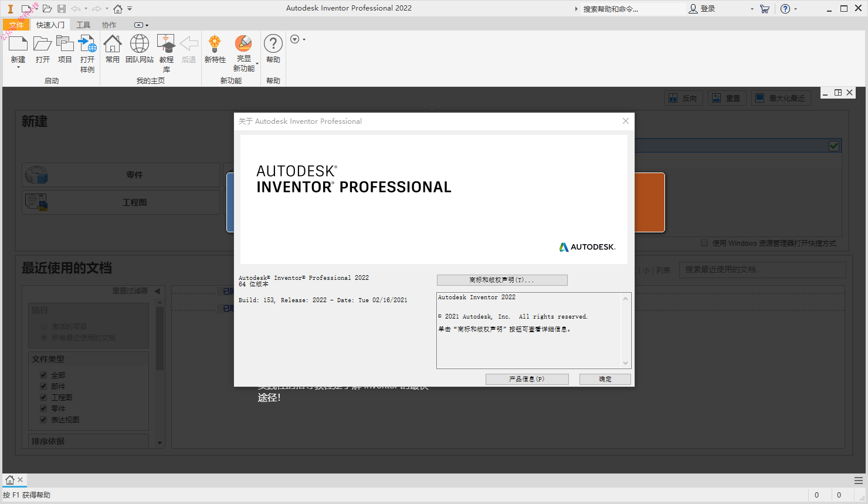Click the 新特性 lightbulb icon

[215, 43]
